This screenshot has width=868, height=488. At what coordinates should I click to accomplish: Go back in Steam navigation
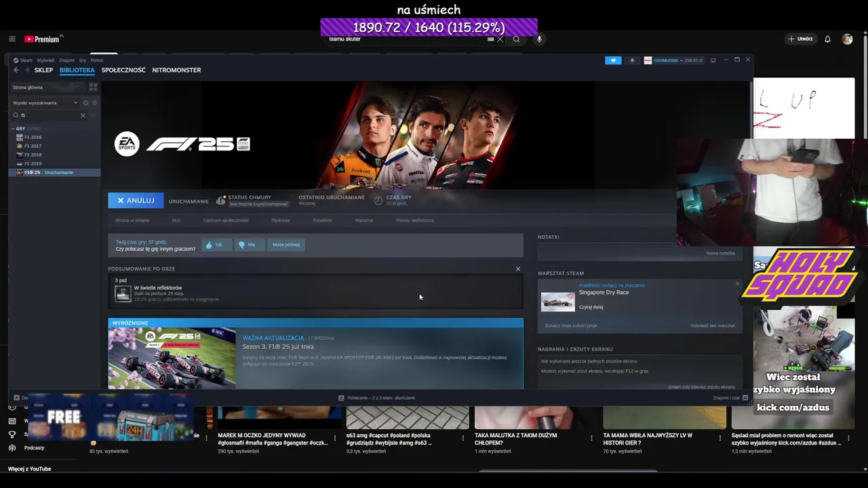16,70
